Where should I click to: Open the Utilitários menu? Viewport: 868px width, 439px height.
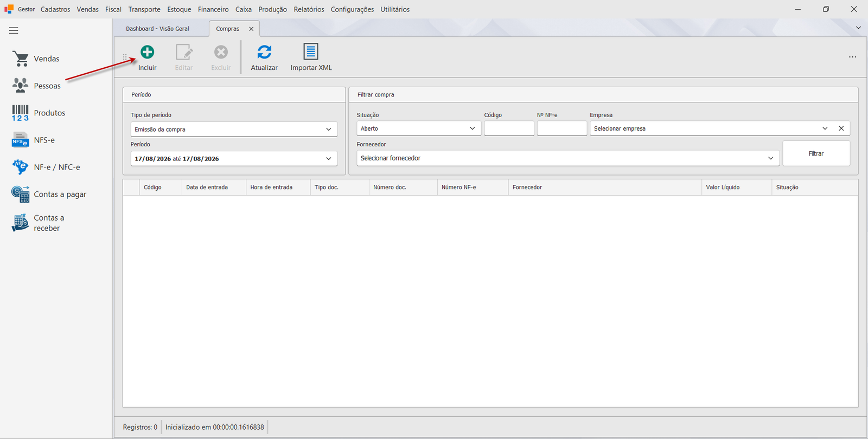(395, 9)
